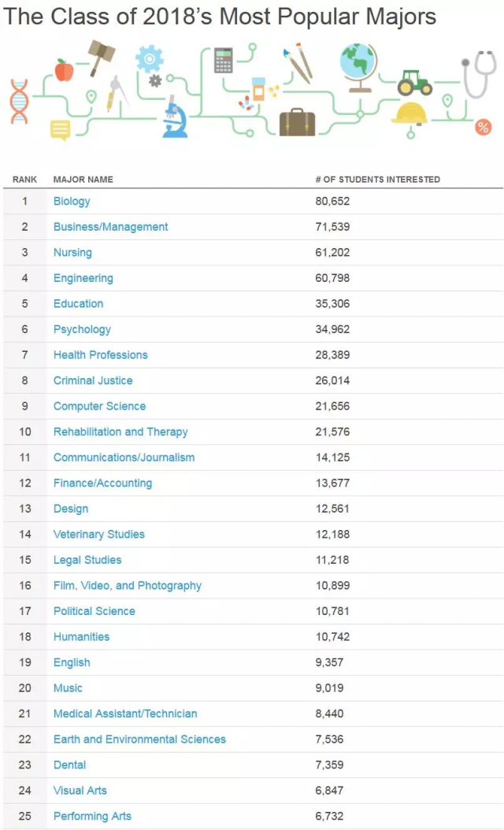Click the globe icon

359,67
